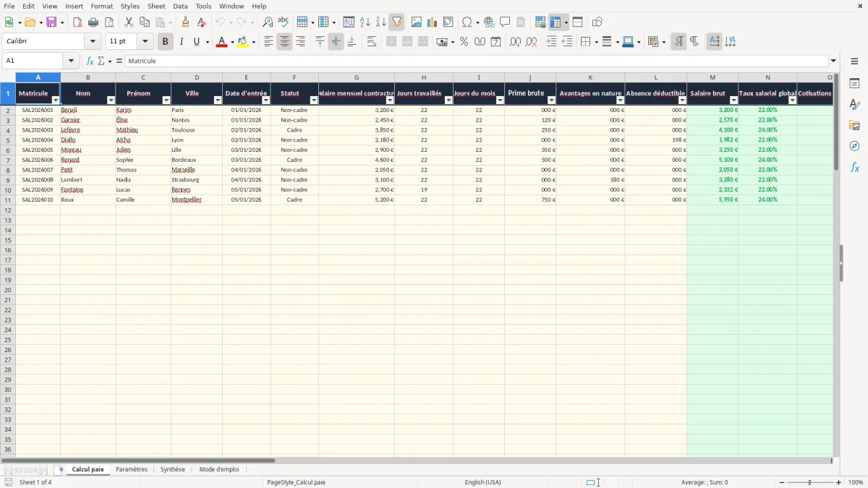Open Print Preview from the toolbar
868x488 pixels.
(109, 22)
